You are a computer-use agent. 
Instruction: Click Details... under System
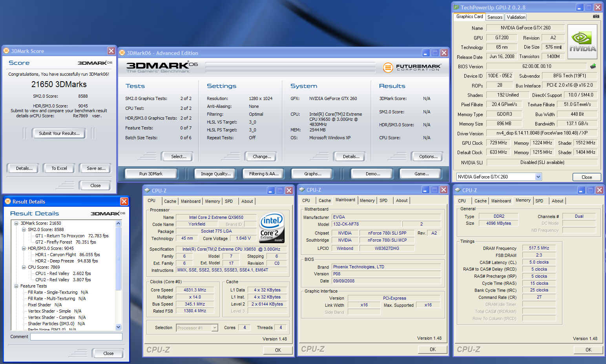pyautogui.click(x=351, y=157)
